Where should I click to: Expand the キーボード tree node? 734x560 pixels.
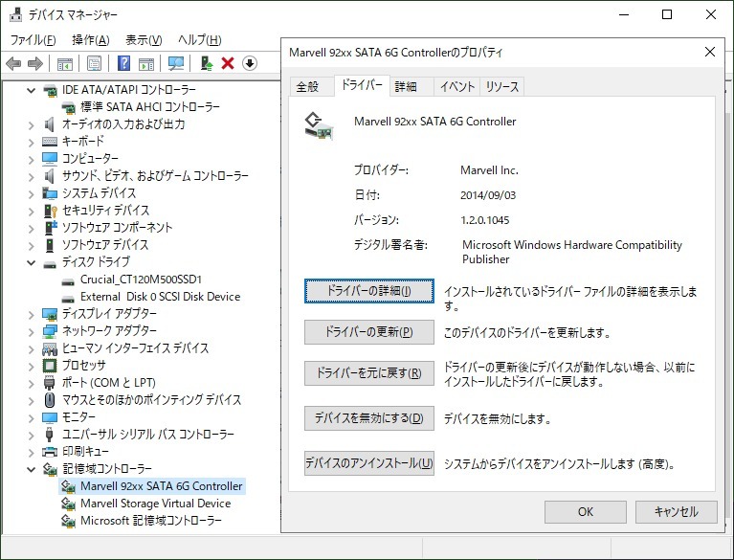31,142
